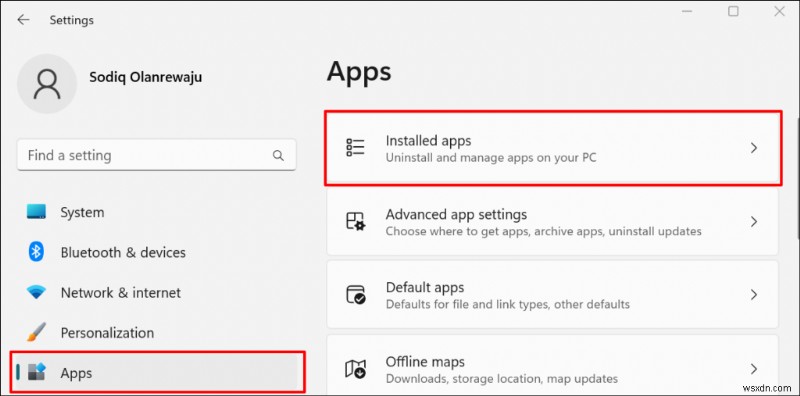The width and height of the screenshot is (800, 396).
Task: Expand Default apps chevron arrow
Action: [754, 295]
